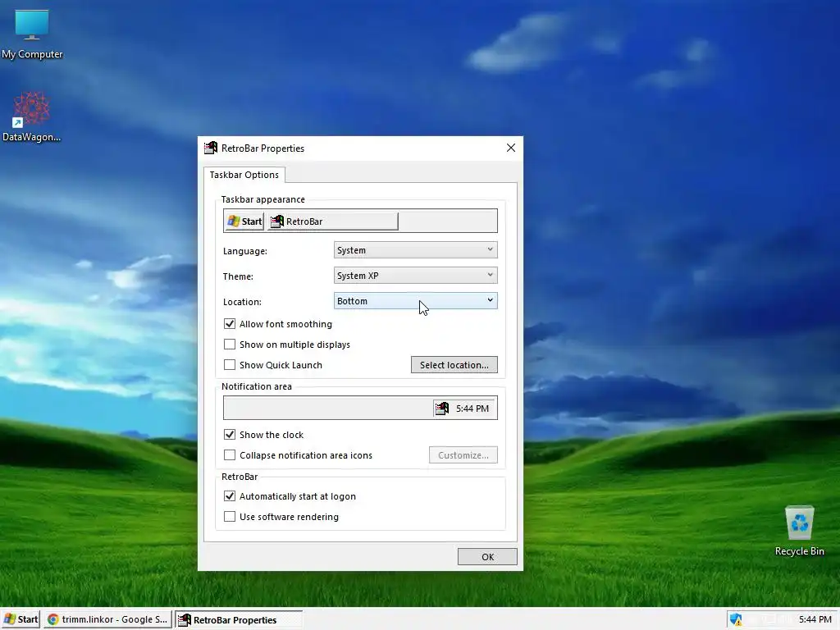Click the 5:44 PM clock in notification preview
Image resolution: width=840 pixels, height=630 pixels.
point(472,409)
